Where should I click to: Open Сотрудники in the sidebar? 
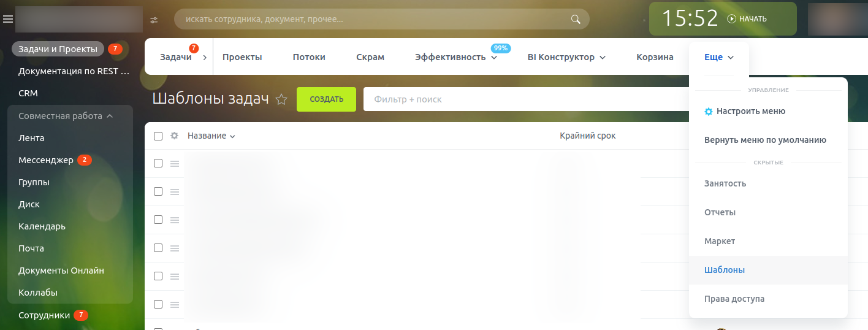[44, 315]
